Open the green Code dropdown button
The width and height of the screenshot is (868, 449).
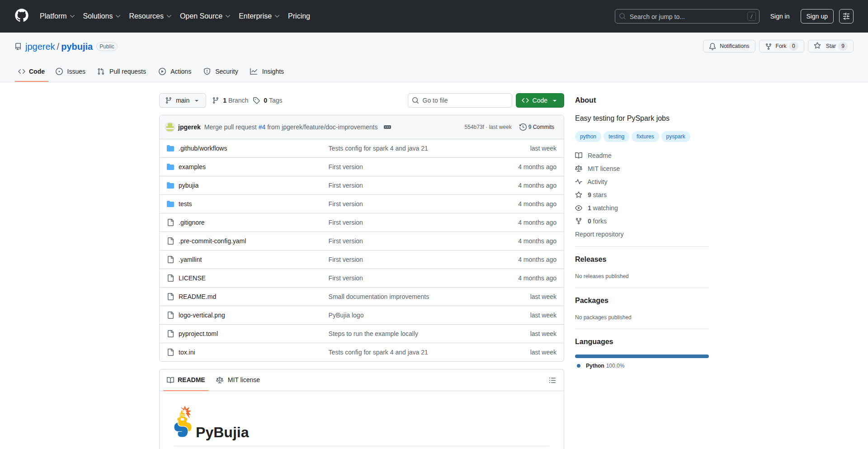point(540,100)
